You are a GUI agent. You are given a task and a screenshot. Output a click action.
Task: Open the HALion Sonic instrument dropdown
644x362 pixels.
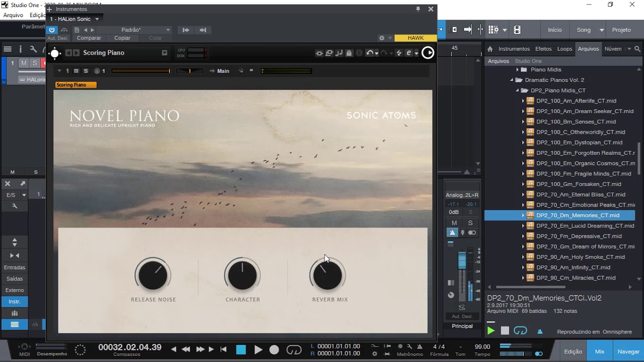[x=97, y=19]
